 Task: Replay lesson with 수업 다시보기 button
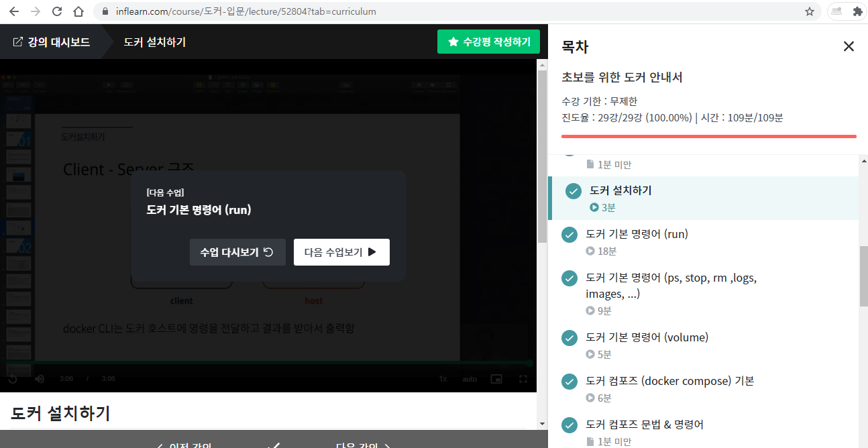click(x=237, y=252)
